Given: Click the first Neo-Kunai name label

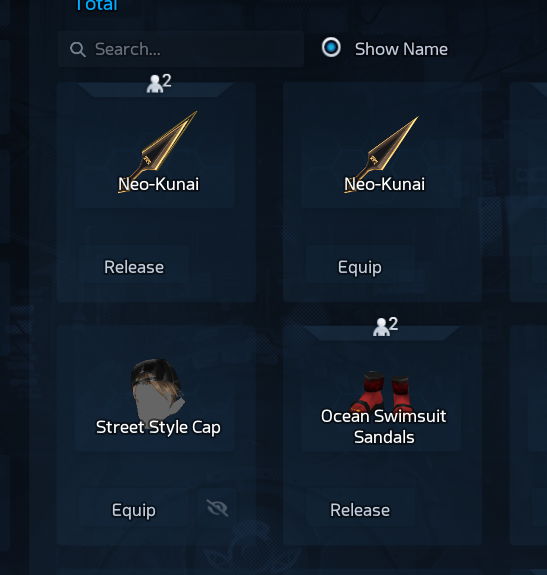Looking at the screenshot, I should pos(158,184).
